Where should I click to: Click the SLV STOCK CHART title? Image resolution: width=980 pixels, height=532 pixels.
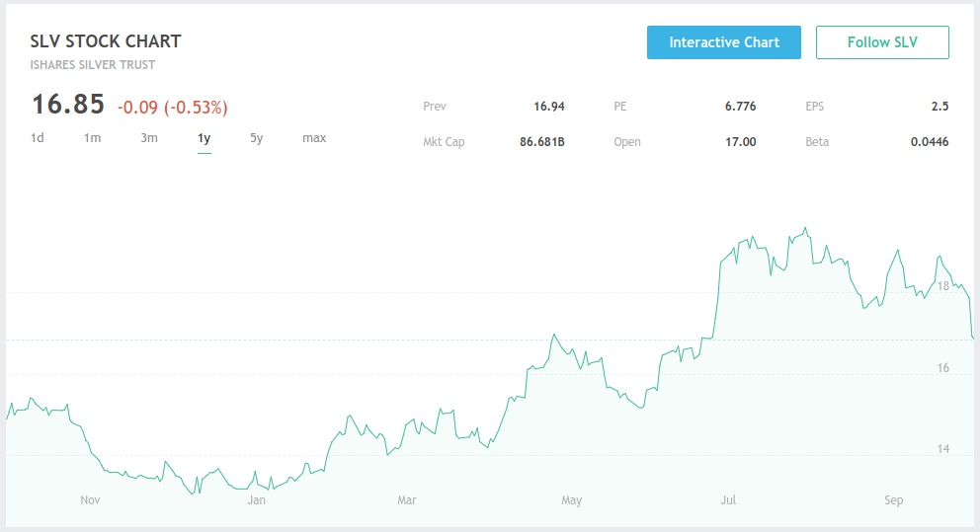pos(106,41)
